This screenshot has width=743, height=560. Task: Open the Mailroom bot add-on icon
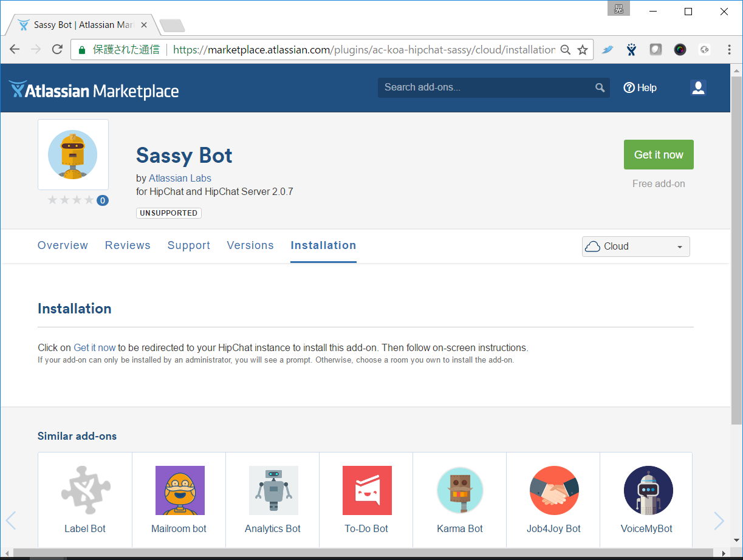(x=180, y=490)
